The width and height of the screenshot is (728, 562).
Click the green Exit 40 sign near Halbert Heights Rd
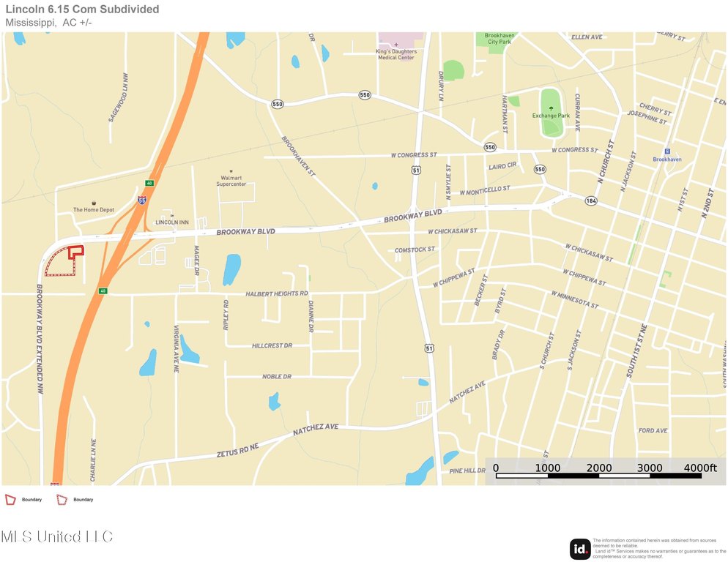pos(103,291)
